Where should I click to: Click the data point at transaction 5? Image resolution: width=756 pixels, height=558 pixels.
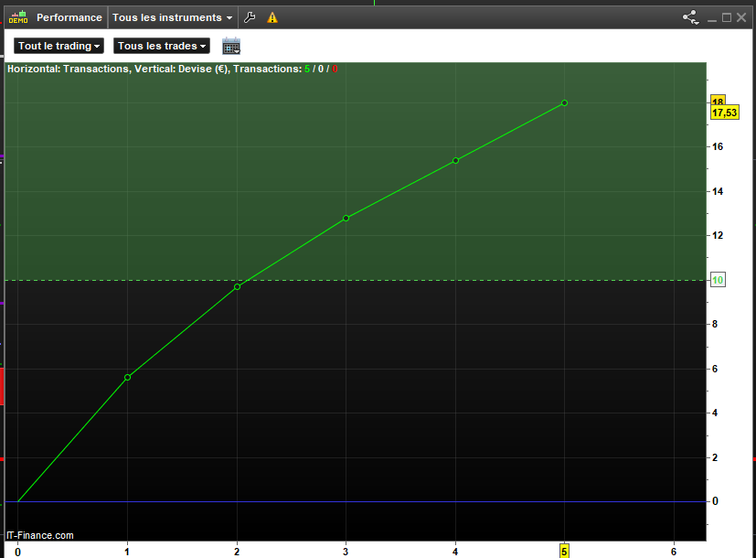(x=565, y=102)
